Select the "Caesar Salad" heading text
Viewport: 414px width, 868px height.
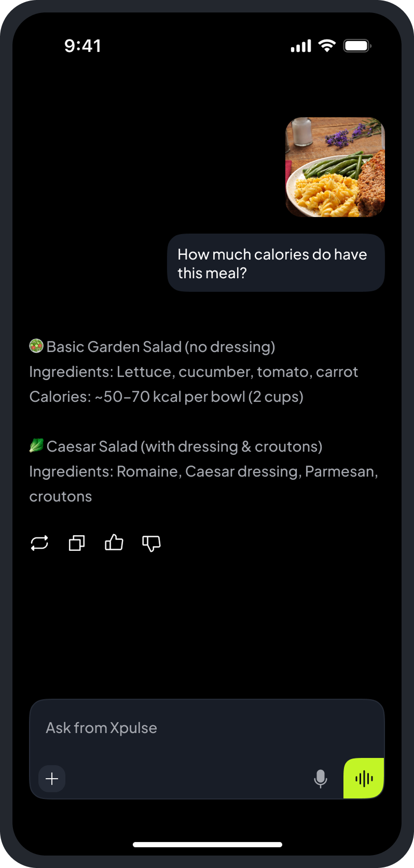click(184, 446)
